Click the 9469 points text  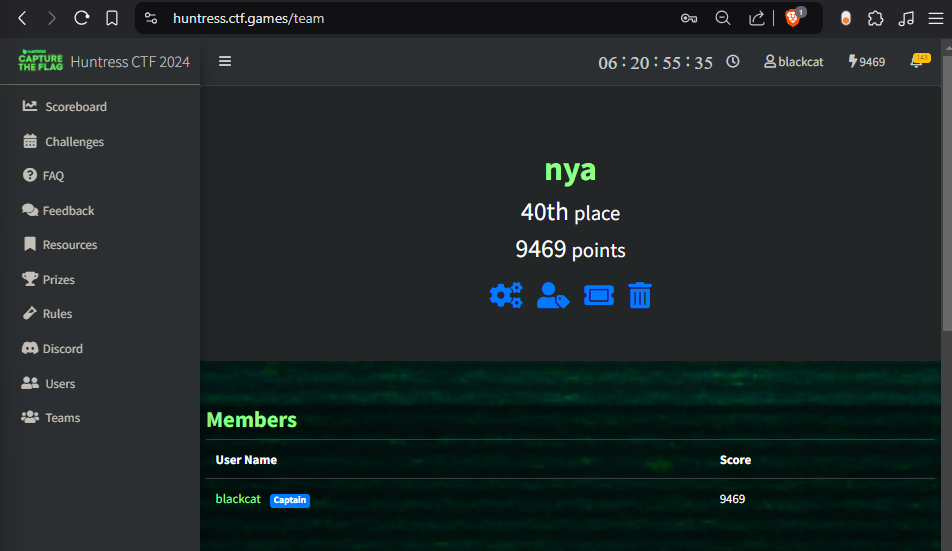tap(570, 249)
